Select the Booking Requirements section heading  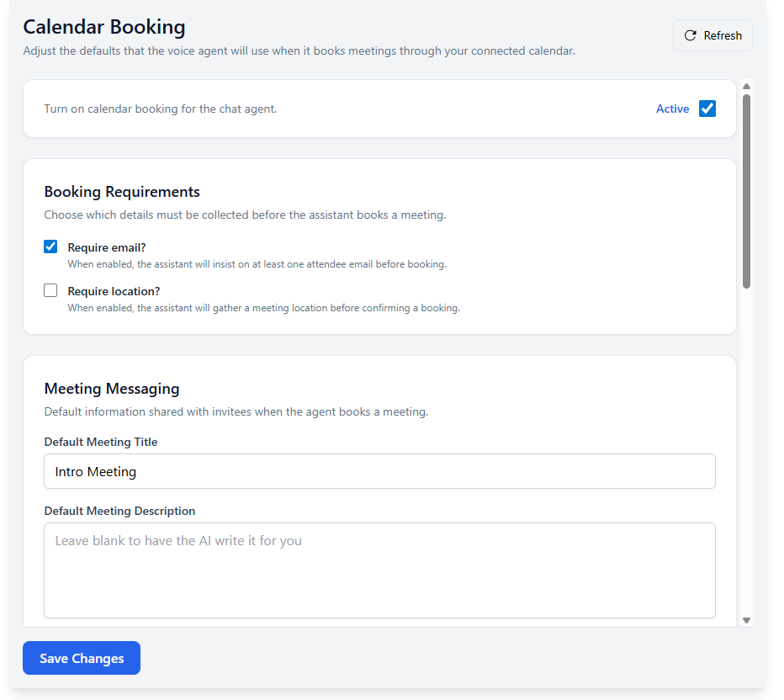[122, 192]
